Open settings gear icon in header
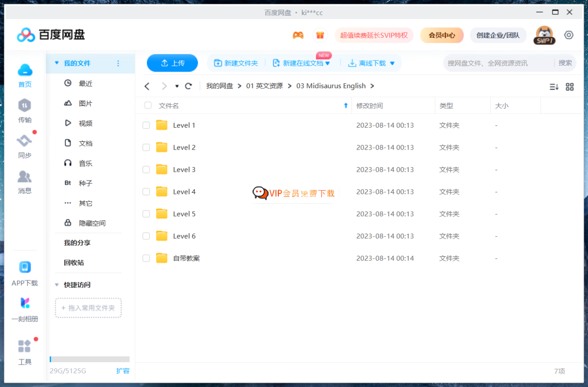The width and height of the screenshot is (588, 387). [x=569, y=35]
